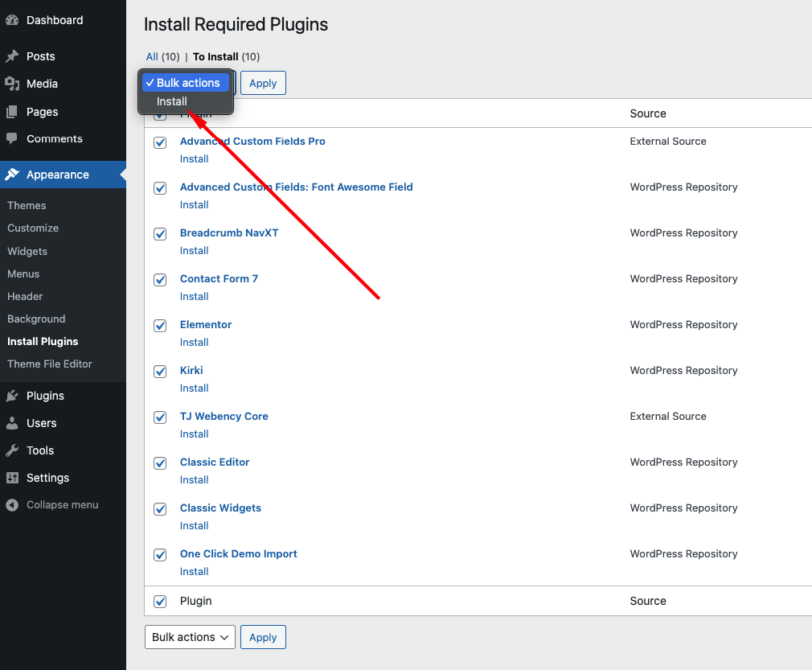
Task: Install Advanced Custom Fields Pro via its link
Action: click(x=195, y=159)
